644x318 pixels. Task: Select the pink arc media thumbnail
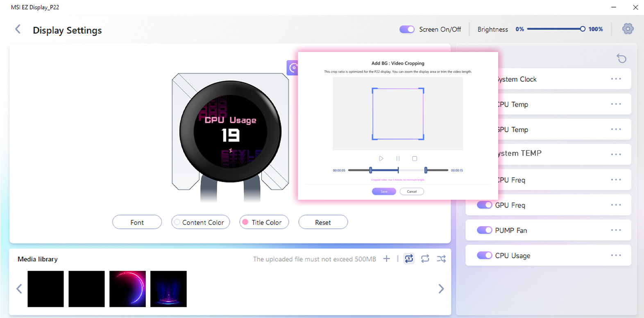pyautogui.click(x=127, y=289)
